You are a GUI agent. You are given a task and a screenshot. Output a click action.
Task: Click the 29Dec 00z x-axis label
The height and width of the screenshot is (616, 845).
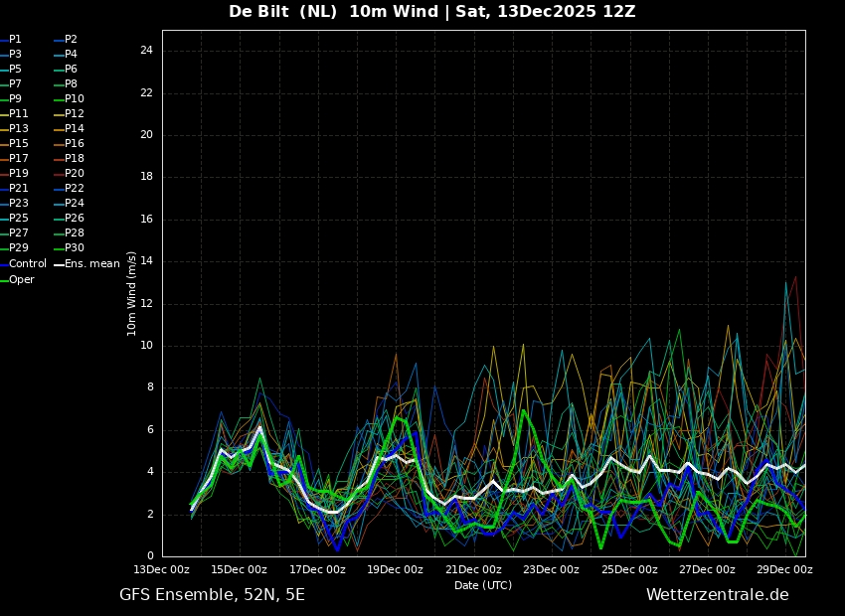coord(784,570)
